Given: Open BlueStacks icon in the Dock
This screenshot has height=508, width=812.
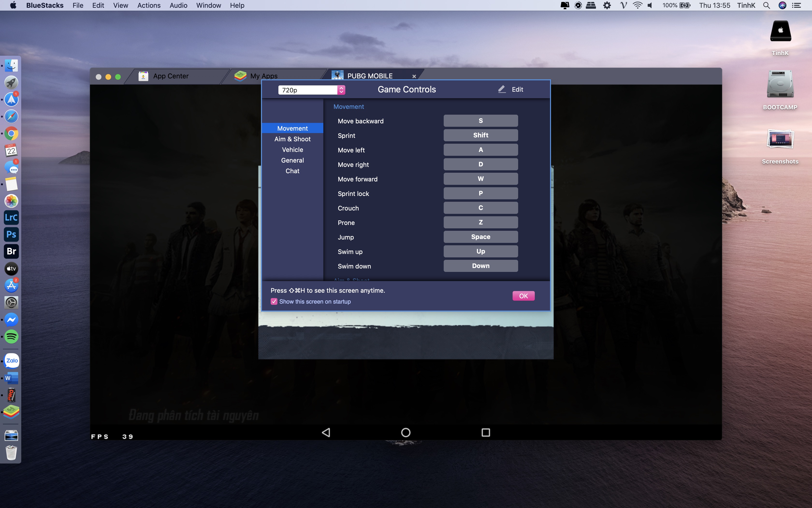Looking at the screenshot, I should click(11, 412).
